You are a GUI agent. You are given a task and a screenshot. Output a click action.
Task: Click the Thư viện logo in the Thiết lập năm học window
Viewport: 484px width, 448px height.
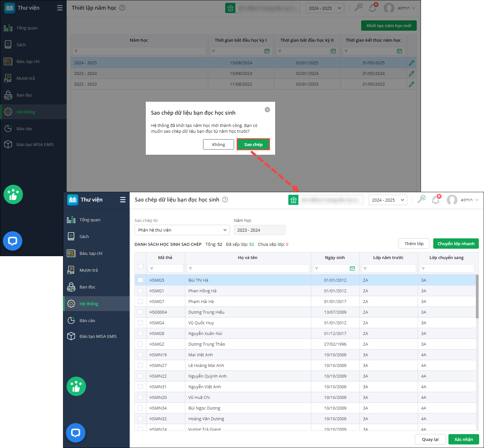pos(10,8)
